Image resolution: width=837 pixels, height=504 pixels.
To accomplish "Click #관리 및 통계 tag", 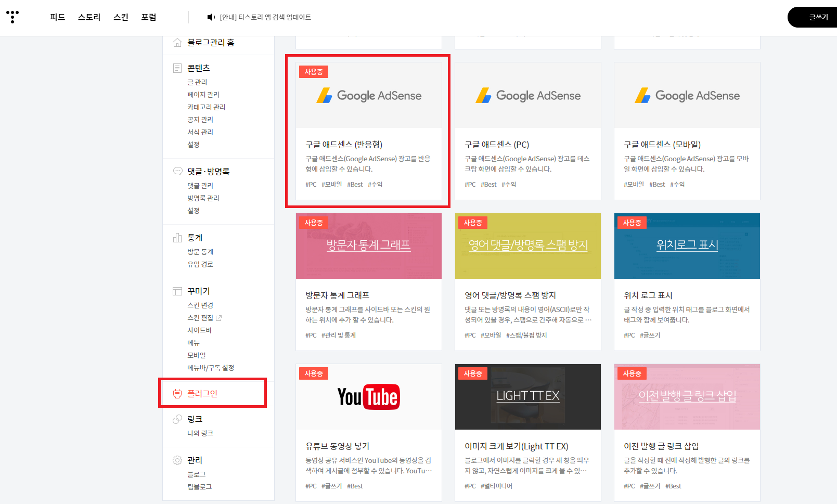I will coord(339,335).
